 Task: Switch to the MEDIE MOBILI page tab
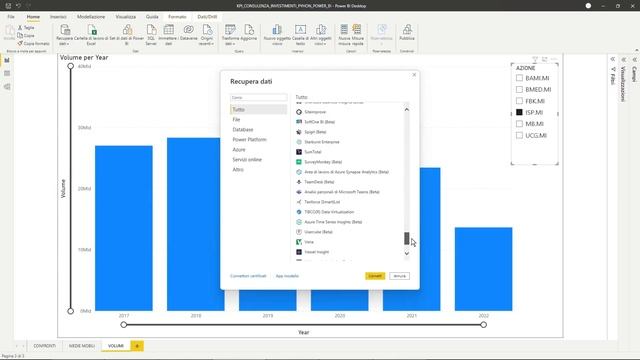pyautogui.click(x=82, y=346)
